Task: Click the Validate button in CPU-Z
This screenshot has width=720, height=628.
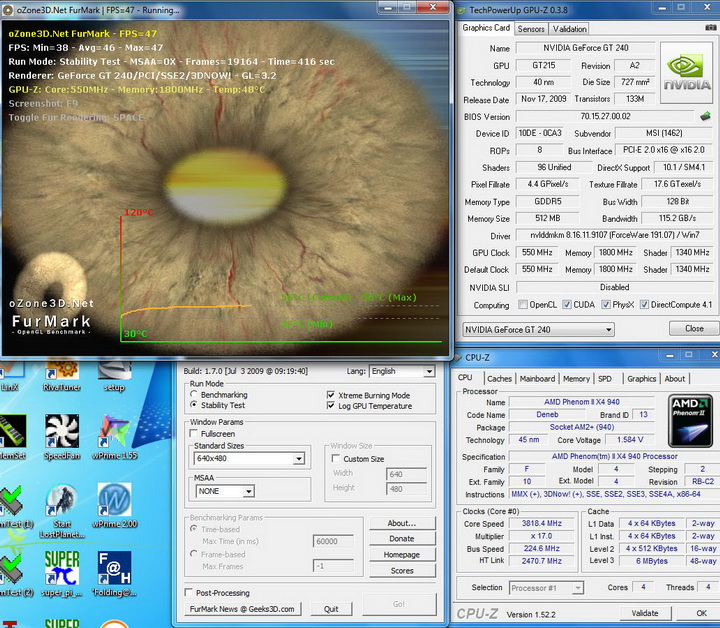Action: [x=645, y=613]
